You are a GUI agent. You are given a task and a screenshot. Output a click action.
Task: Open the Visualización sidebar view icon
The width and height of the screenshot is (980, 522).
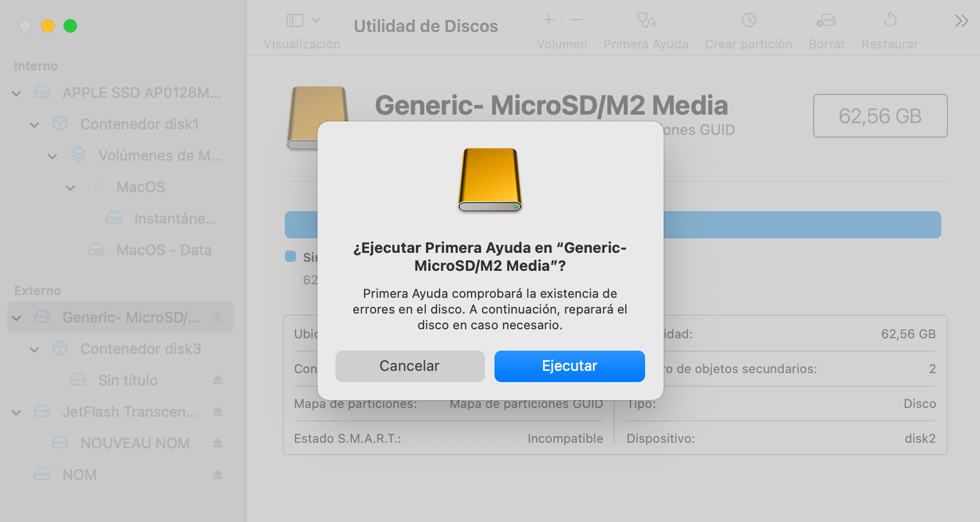(295, 21)
